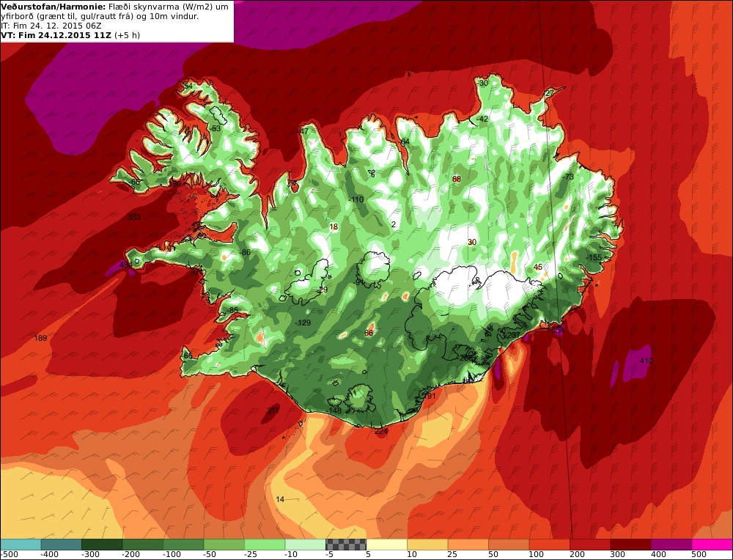Screen dimensions: 733x560
Task: Click the 554 flux value on the map
Action: (558, 330)
